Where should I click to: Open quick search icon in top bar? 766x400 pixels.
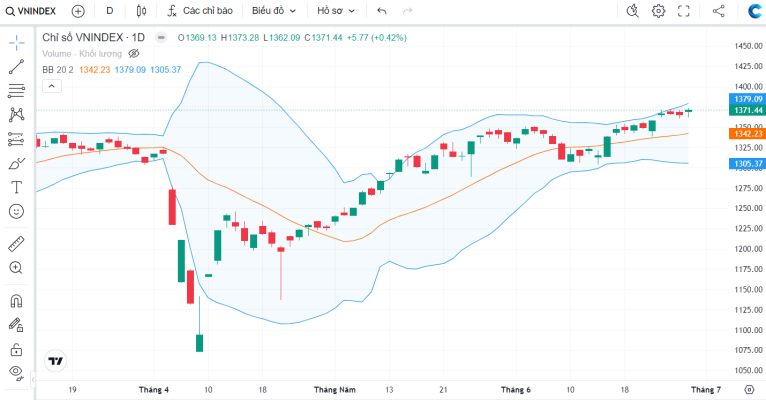(633, 11)
